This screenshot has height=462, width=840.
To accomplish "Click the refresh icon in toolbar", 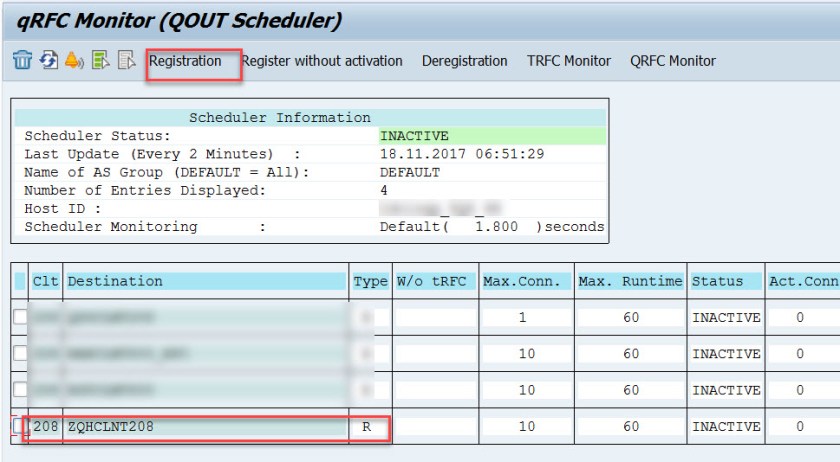I will (x=49, y=60).
